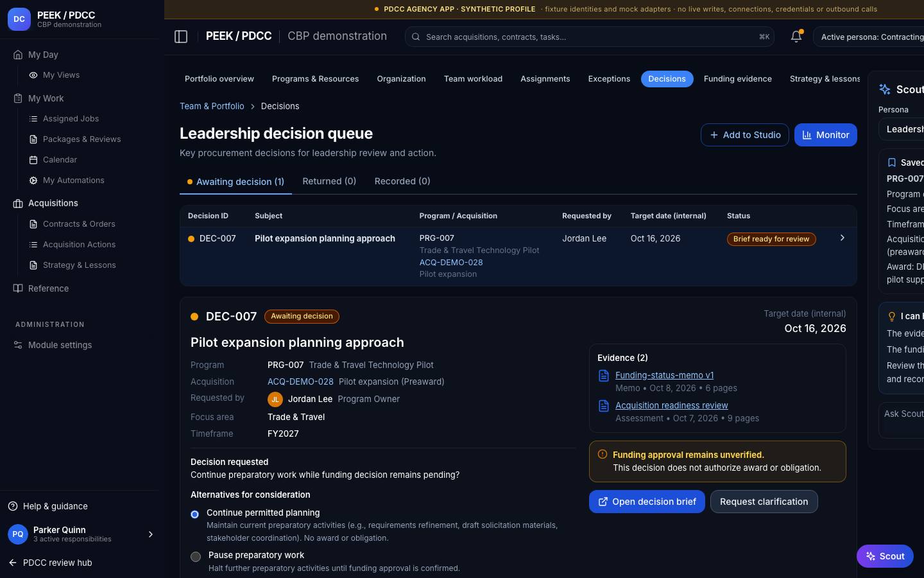Image resolution: width=924 pixels, height=578 pixels.
Task: Toggle the sidebar panel icon
Action: (x=181, y=37)
